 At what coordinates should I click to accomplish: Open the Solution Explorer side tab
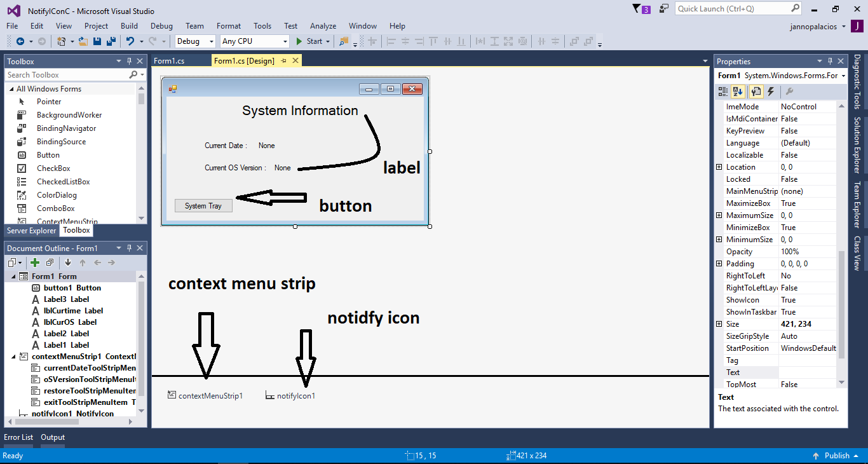tap(857, 146)
